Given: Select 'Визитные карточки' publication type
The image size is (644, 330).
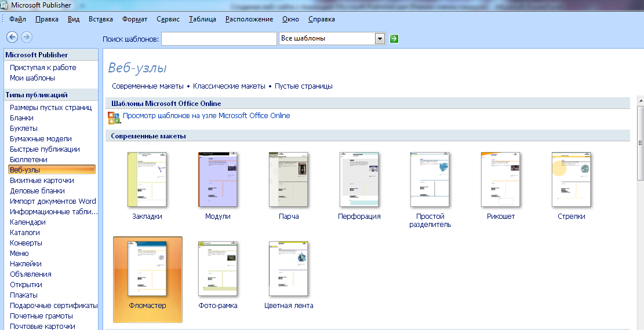Looking at the screenshot, I should tap(42, 181).
